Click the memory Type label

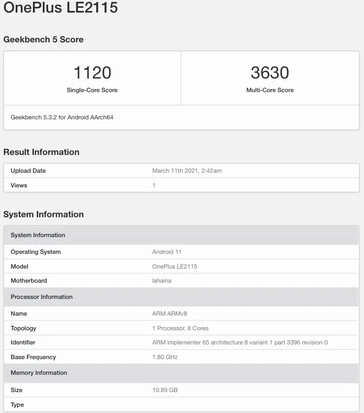coord(17,405)
